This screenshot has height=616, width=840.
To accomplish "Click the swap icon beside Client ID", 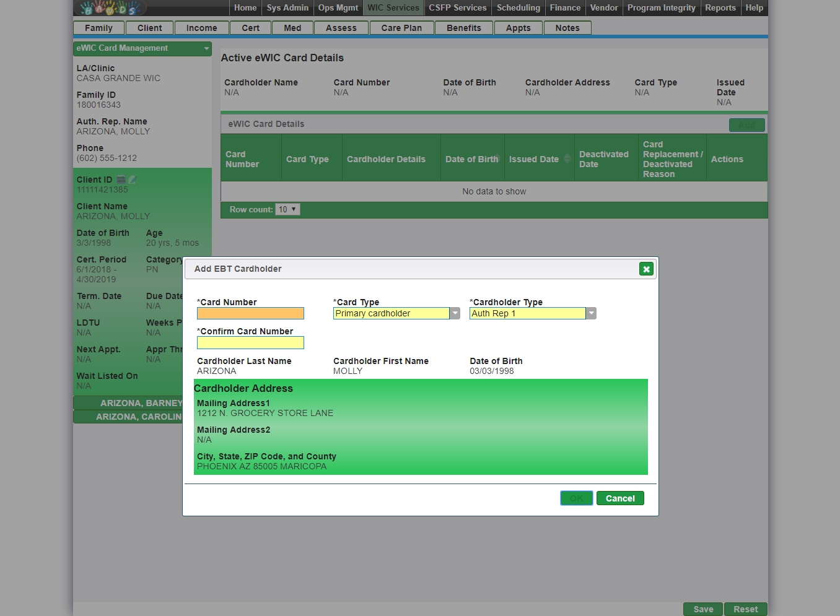I will [x=121, y=180].
